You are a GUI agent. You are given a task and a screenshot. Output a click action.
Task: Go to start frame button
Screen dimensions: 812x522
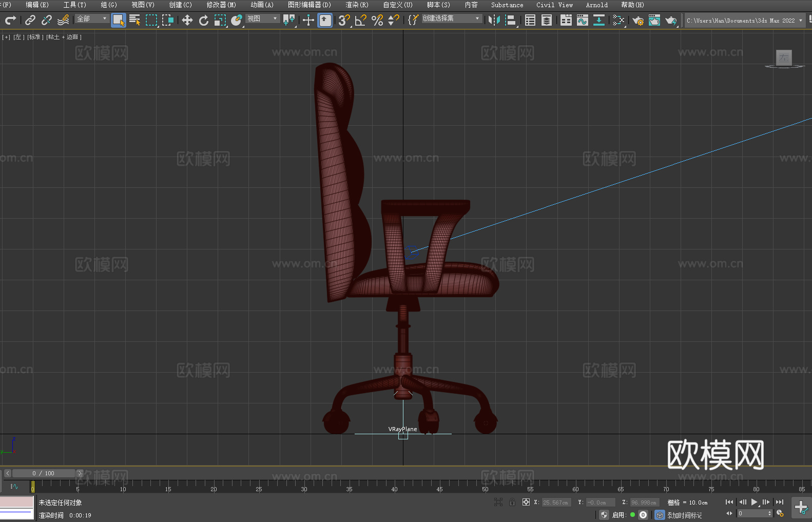(x=729, y=502)
